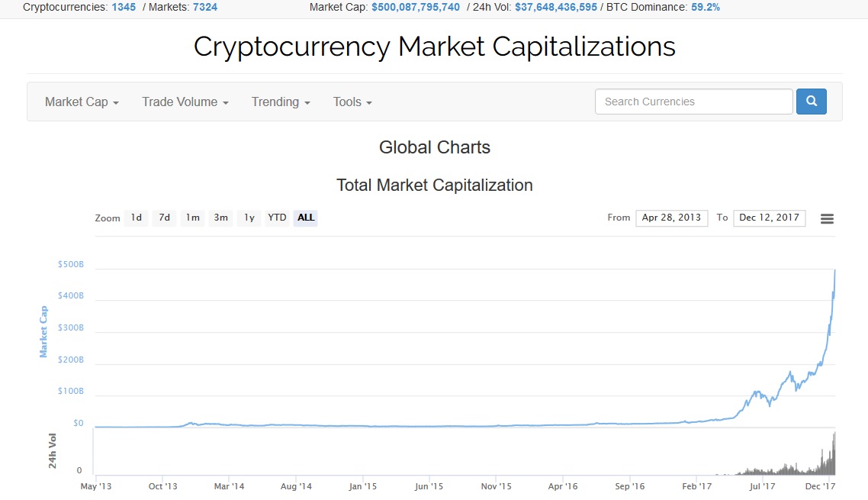Image resolution: width=868 pixels, height=500 pixels.
Task: Open the 7324 markets count link
Action: click(205, 7)
